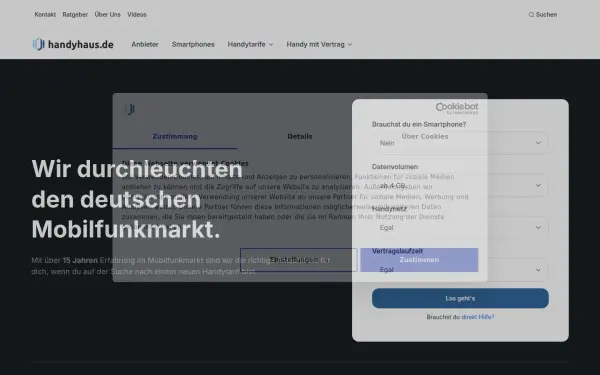Expand the Handy mit Vertrag menu
Screen dimensions: 600x375
pyautogui.click(x=319, y=44)
